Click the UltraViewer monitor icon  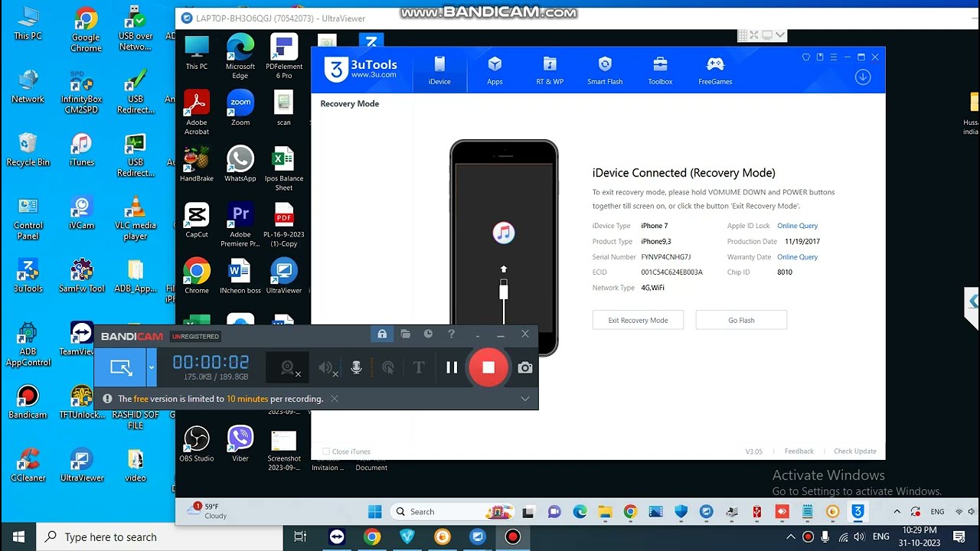click(x=767, y=34)
